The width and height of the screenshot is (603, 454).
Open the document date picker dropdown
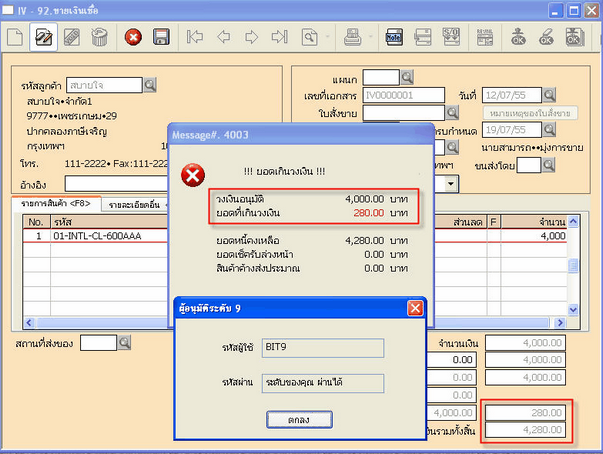pos(550,95)
